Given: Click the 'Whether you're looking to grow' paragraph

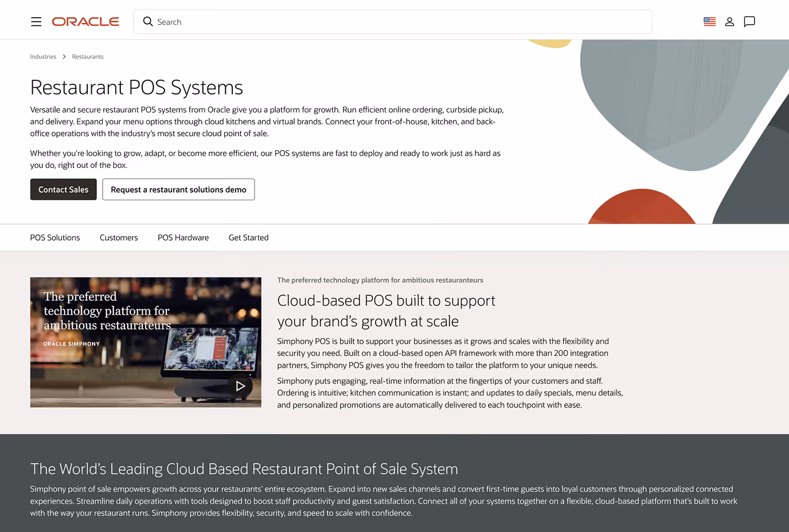Looking at the screenshot, I should pyautogui.click(x=265, y=159).
